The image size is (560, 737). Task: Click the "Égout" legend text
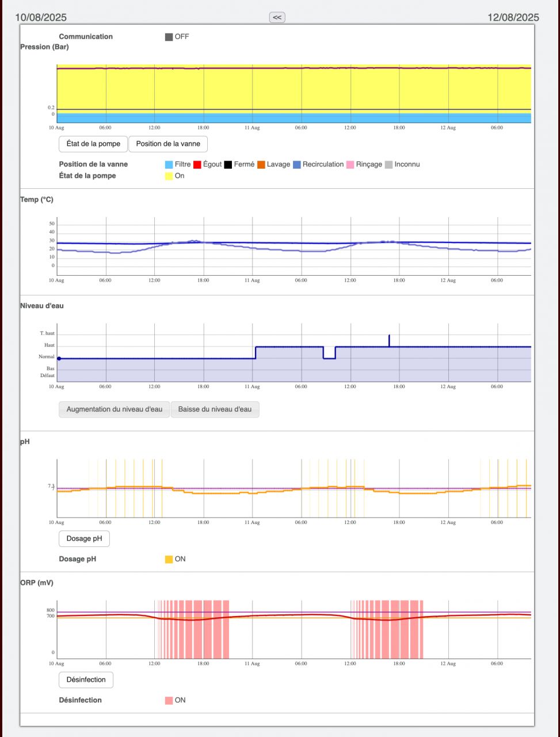tap(212, 165)
